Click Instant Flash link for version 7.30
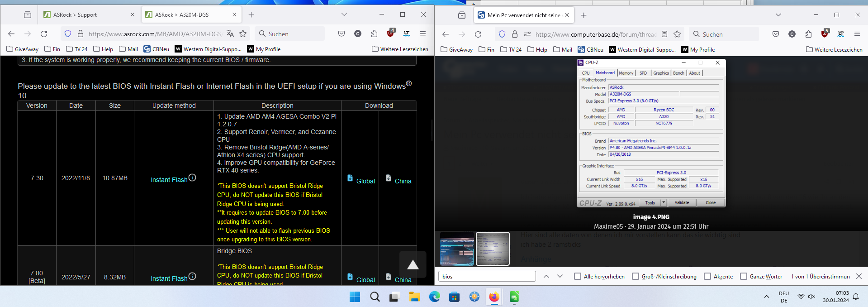 [169, 180]
